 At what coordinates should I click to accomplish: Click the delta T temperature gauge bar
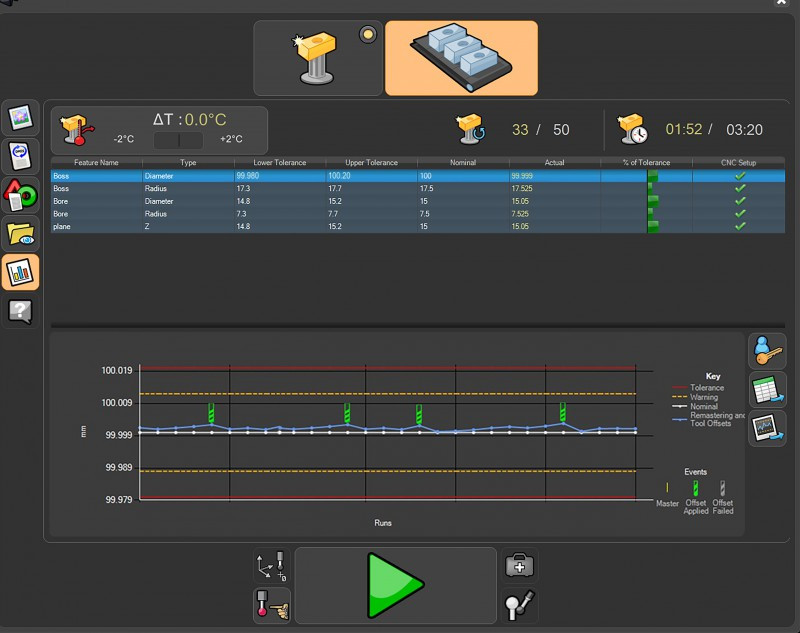click(178, 140)
